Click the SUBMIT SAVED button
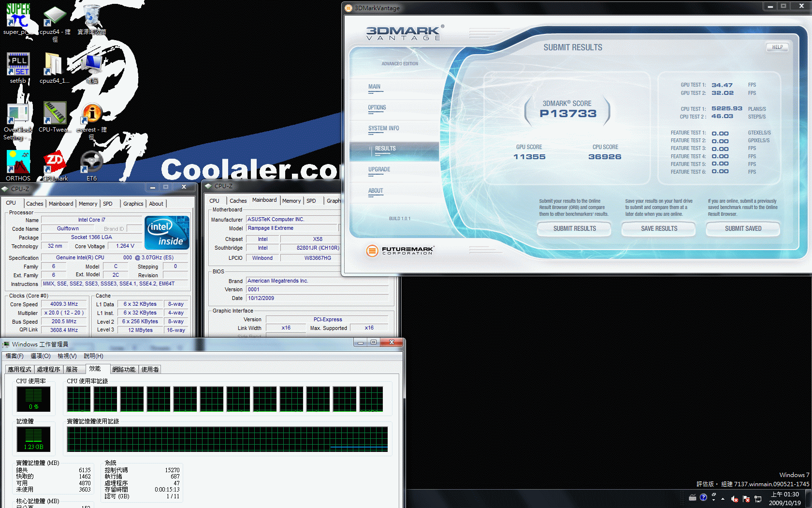 [743, 229]
